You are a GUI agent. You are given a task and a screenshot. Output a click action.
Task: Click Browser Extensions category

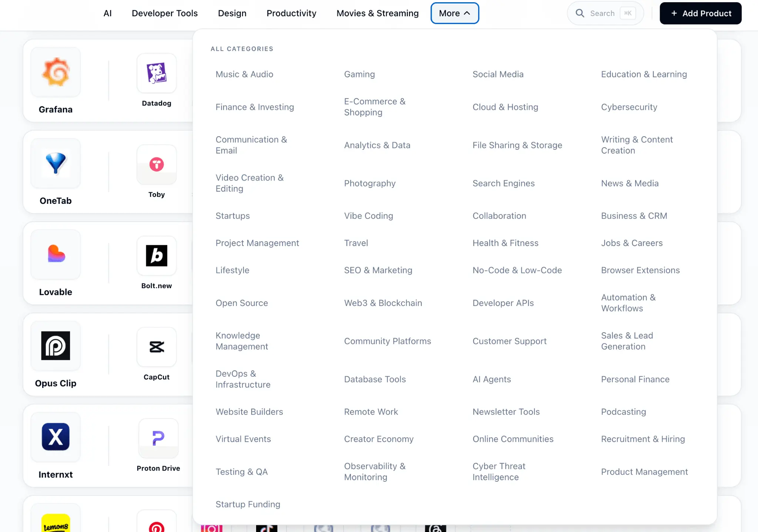click(640, 270)
